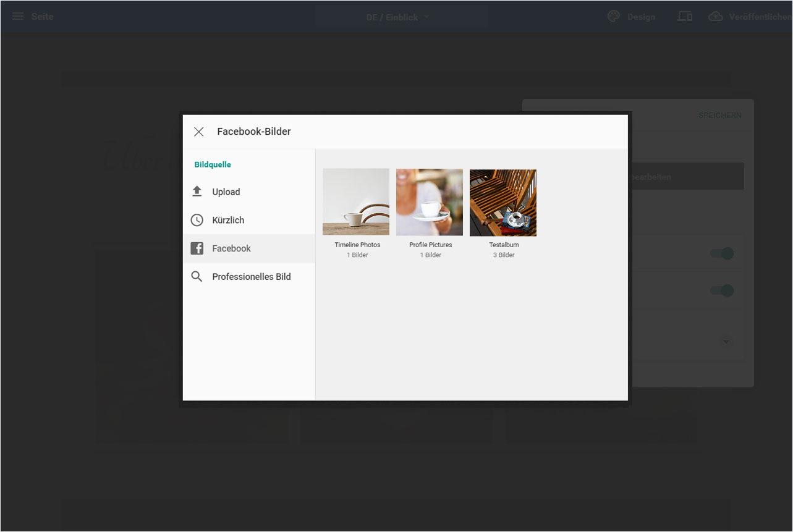Select the Facebook image source
Image resolution: width=793 pixels, height=532 pixels.
249,248
